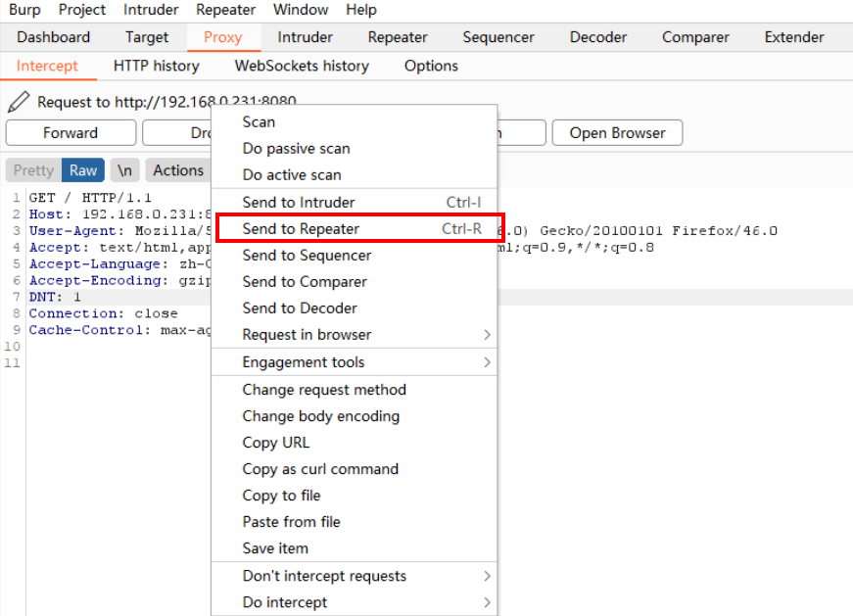Choose Save item
Image resolution: width=853 pixels, height=616 pixels.
[x=355, y=548]
